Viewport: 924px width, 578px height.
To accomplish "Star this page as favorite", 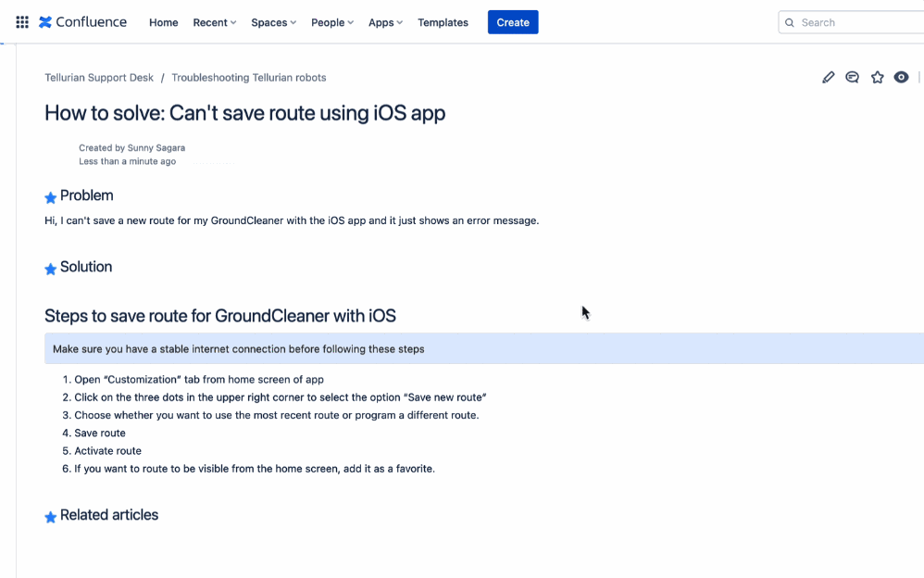I will coord(878,77).
